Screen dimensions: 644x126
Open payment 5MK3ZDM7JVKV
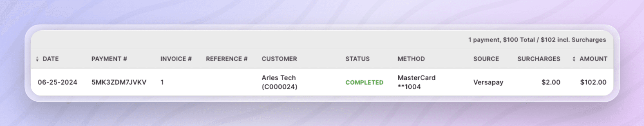tap(119, 82)
